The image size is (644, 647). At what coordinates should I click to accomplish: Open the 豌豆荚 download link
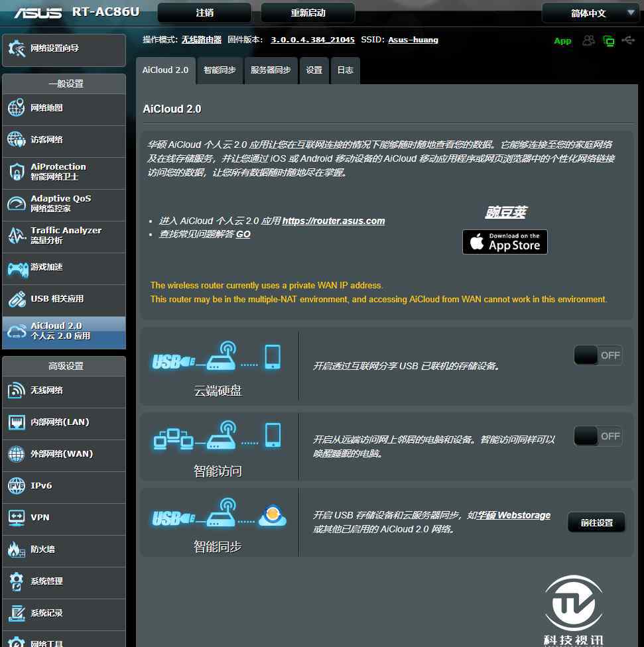pyautogui.click(x=505, y=212)
